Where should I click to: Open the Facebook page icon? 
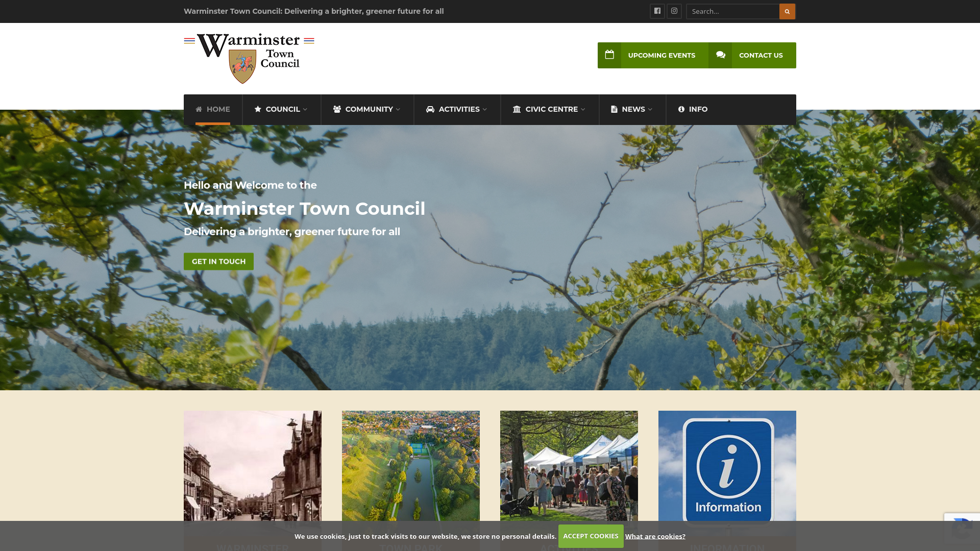tap(657, 11)
